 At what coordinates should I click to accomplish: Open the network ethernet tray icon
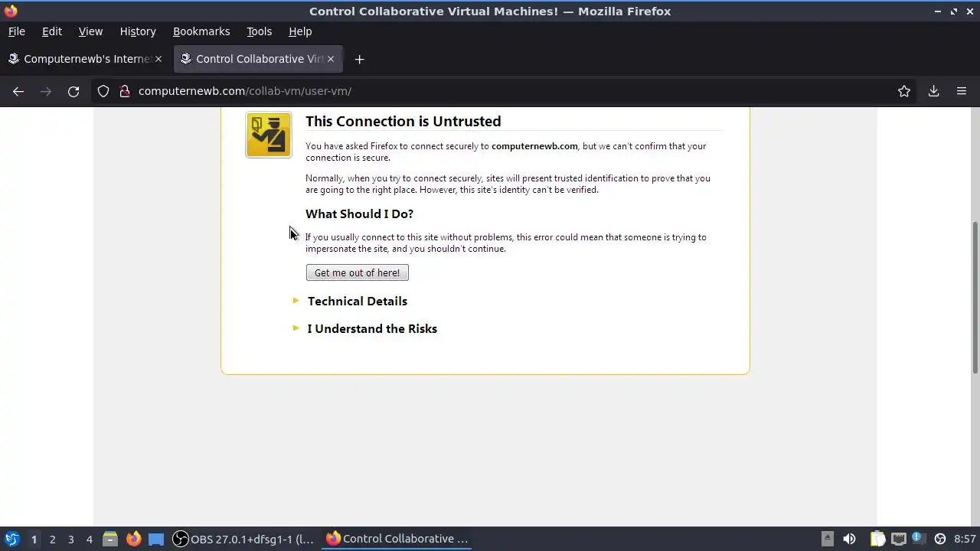[899, 539]
